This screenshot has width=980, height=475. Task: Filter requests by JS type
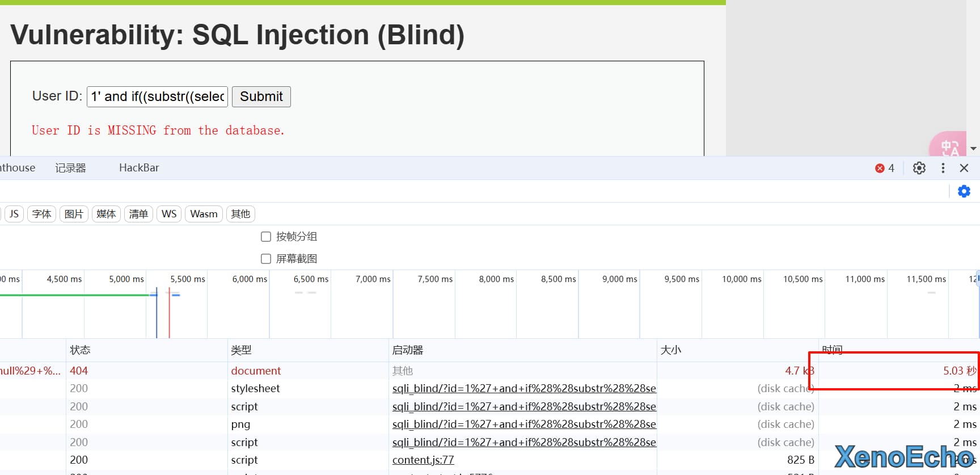14,214
